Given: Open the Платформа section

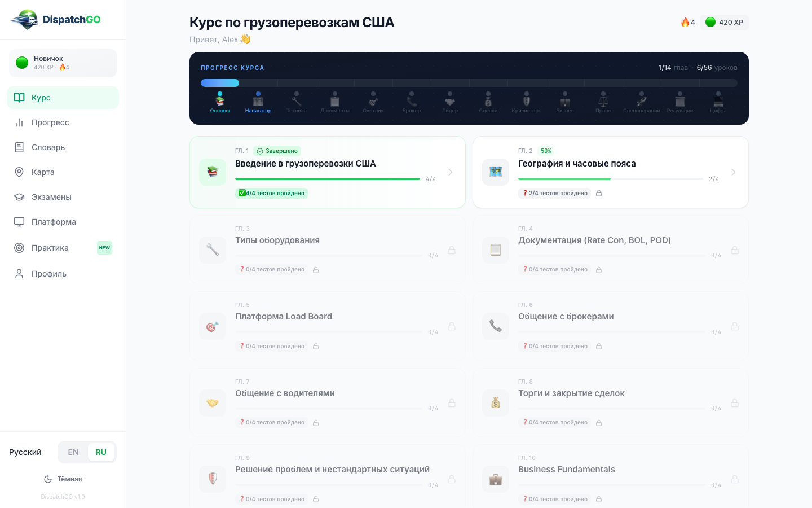Looking at the screenshot, I should click(x=63, y=222).
